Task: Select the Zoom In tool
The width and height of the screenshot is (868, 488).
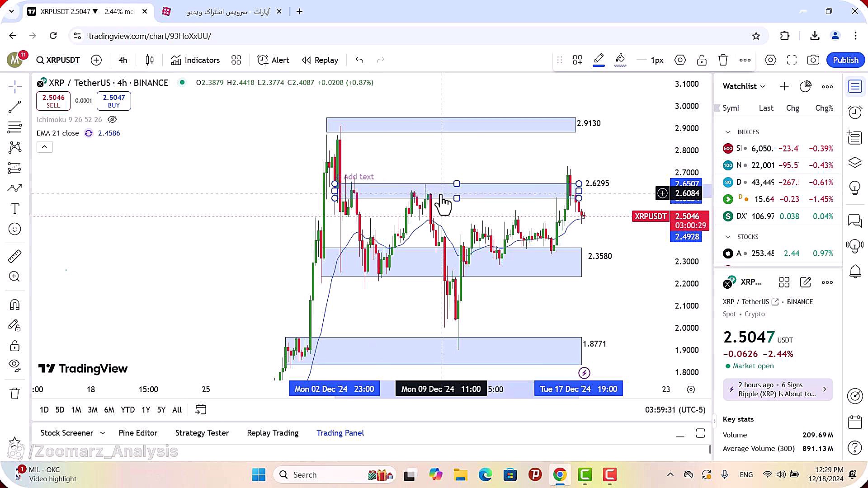Action: [14, 276]
